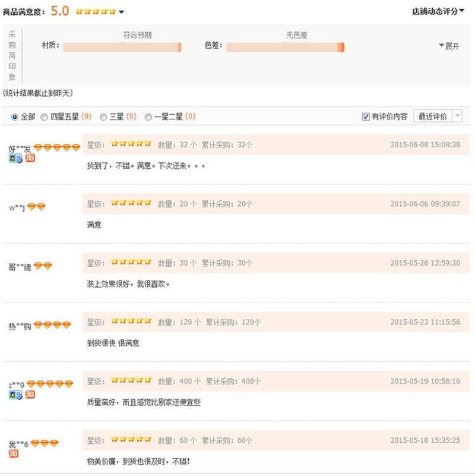Click the 最近评价 sort button
The width and height of the screenshot is (475, 476).
(x=433, y=116)
